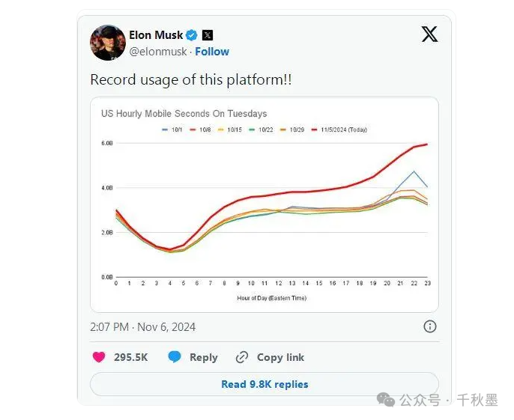The image size is (514, 420).
Task: Select the 11/5/2024 (Today) legend entry
Action: click(x=339, y=130)
